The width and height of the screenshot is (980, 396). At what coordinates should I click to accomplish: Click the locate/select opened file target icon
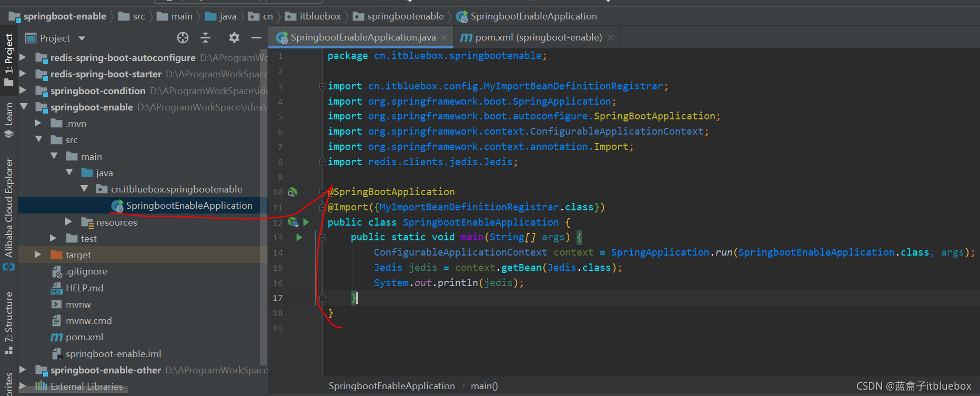click(x=183, y=37)
